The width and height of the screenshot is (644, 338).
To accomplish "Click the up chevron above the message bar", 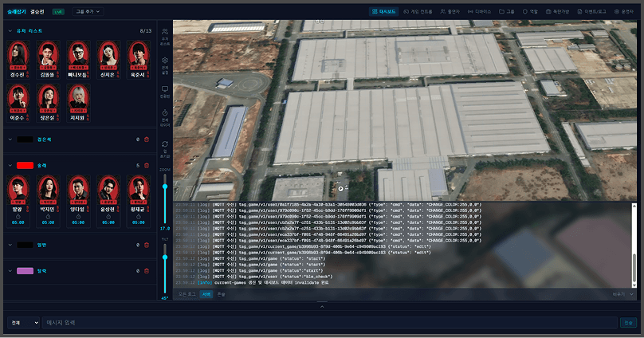I will pyautogui.click(x=322, y=306).
